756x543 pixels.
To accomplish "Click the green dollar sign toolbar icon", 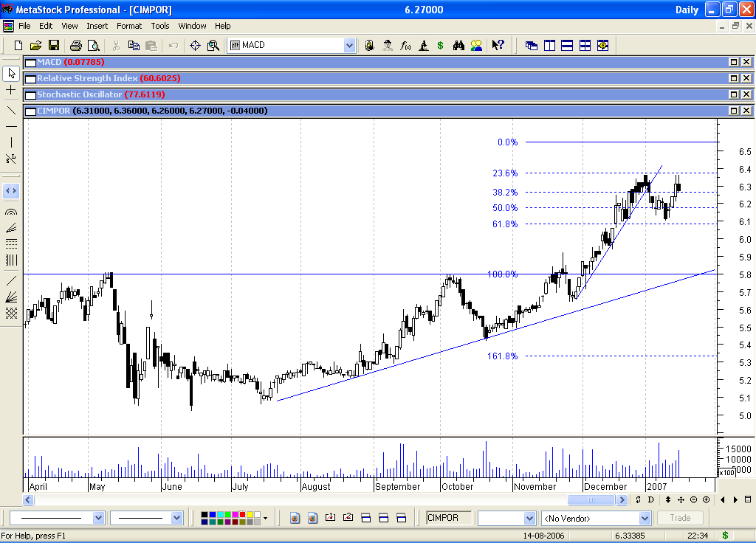I will pyautogui.click(x=440, y=45).
